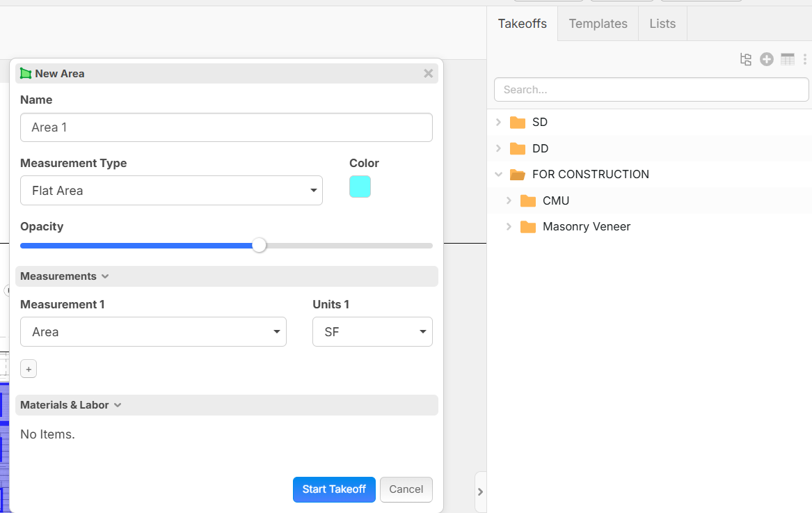The height and width of the screenshot is (513, 812).
Task: Collapse the Materials & Labor section
Action: click(x=70, y=405)
